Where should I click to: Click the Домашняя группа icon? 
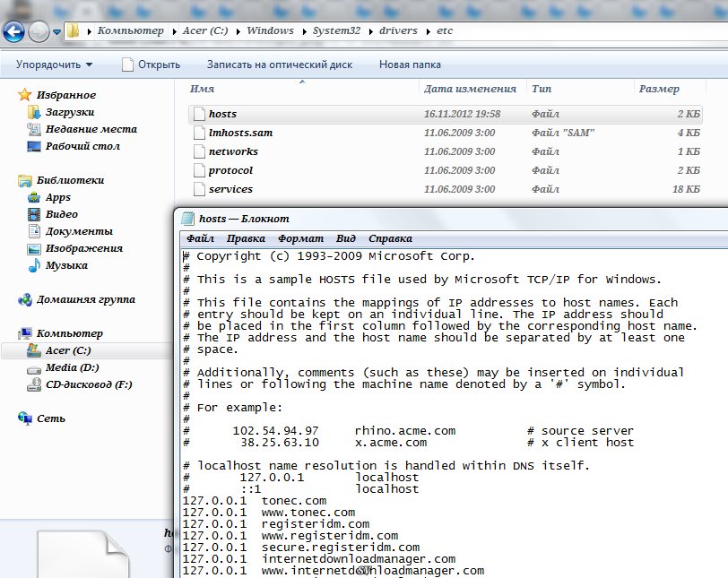coord(25,299)
